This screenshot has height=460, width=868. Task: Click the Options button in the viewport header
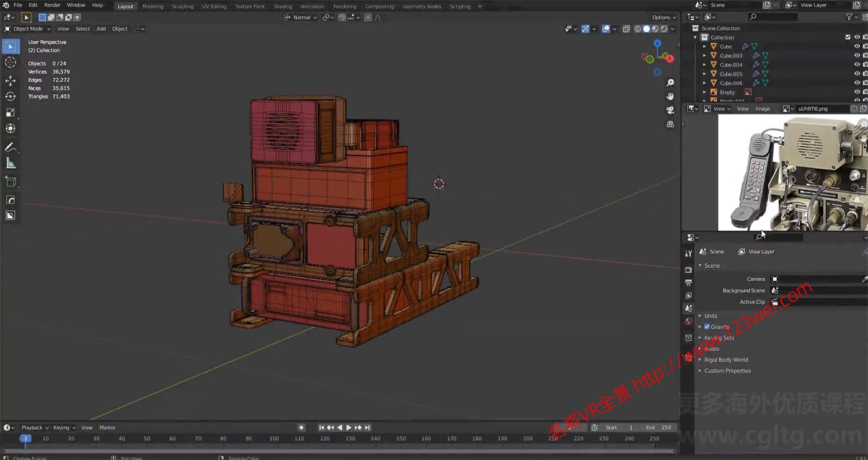pyautogui.click(x=662, y=17)
